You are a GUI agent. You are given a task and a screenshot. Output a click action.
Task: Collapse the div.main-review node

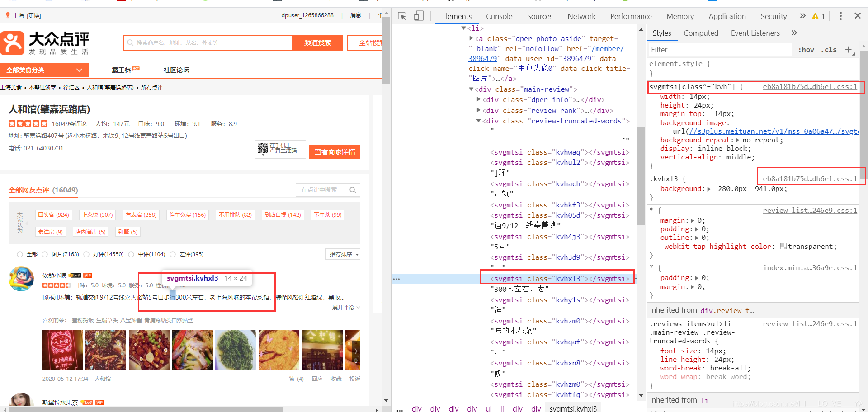click(471, 89)
